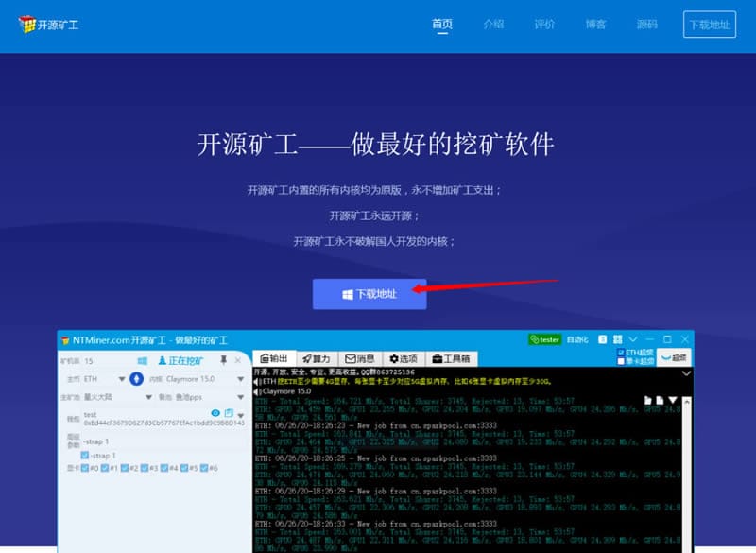The width and height of the screenshot is (756, 553).
Task: Click the envelope icon on the 消息 tab
Action: 349,358
